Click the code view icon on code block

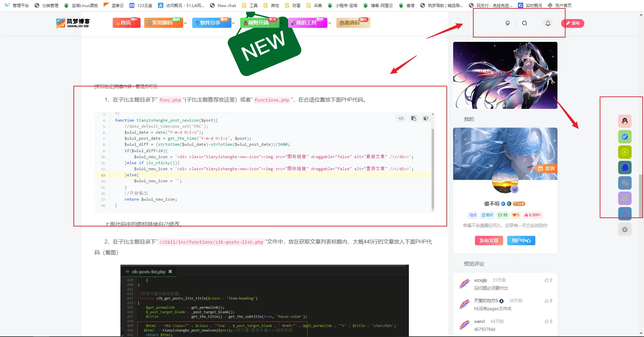click(x=401, y=118)
